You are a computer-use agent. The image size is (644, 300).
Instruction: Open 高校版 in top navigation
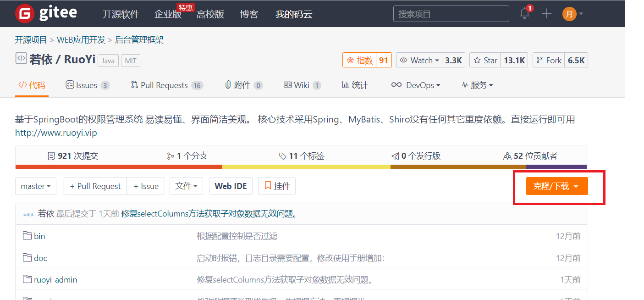tap(210, 14)
